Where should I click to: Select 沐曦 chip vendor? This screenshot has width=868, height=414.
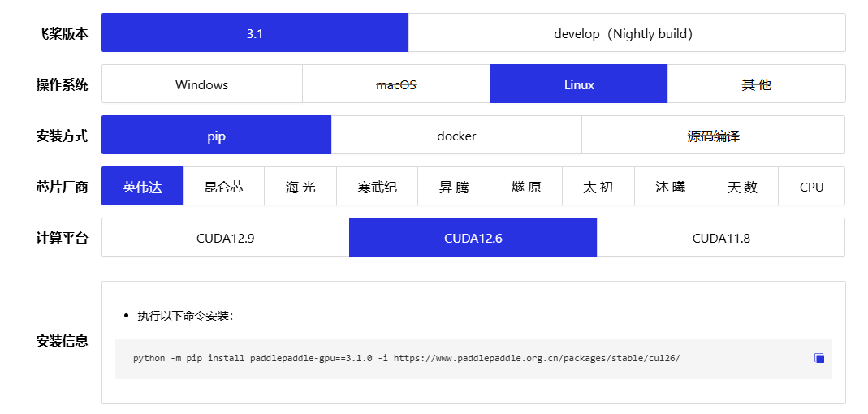point(671,187)
